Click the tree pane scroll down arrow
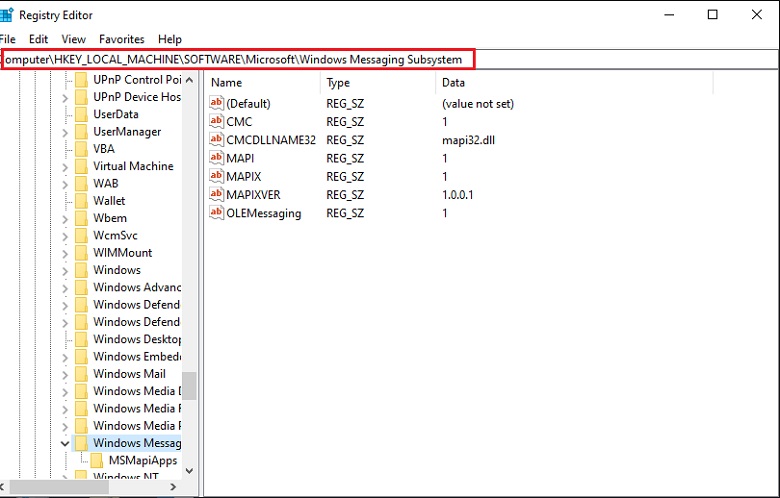780x498 pixels. (x=189, y=470)
